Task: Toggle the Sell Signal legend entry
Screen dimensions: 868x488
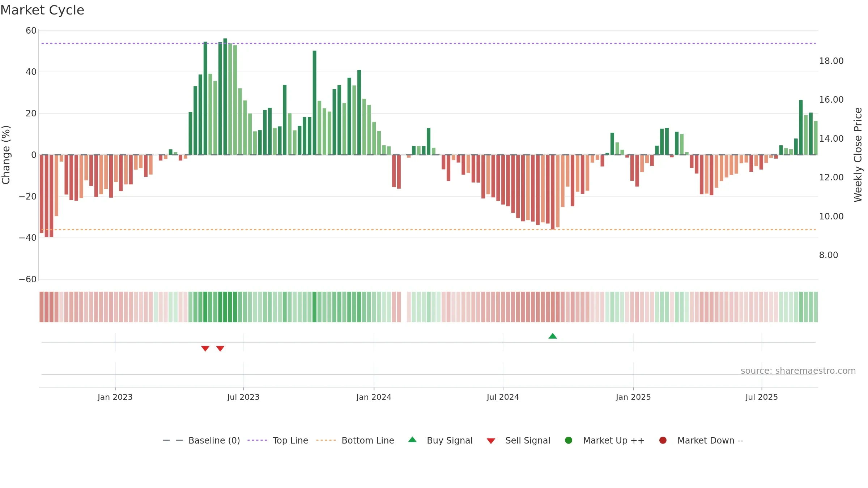Action: point(518,440)
